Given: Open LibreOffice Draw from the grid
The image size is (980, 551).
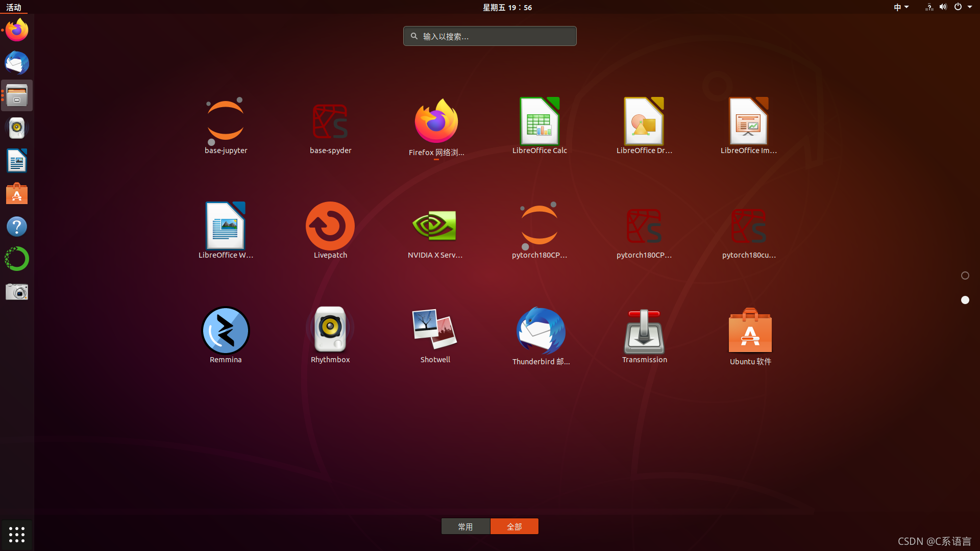Looking at the screenshot, I should [x=644, y=126].
